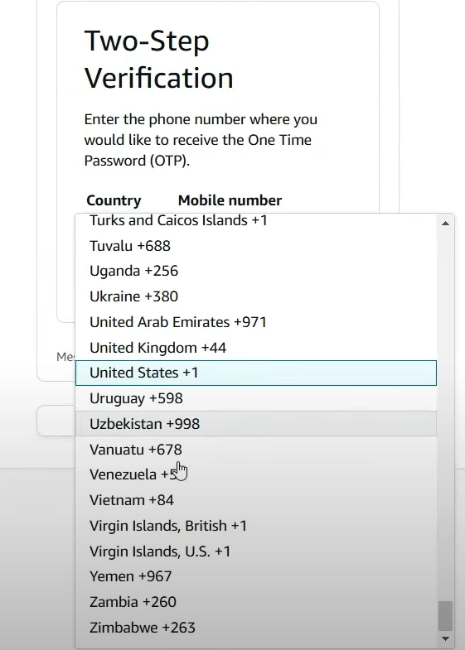Select Uzbekistan +998 option

pyautogui.click(x=256, y=424)
